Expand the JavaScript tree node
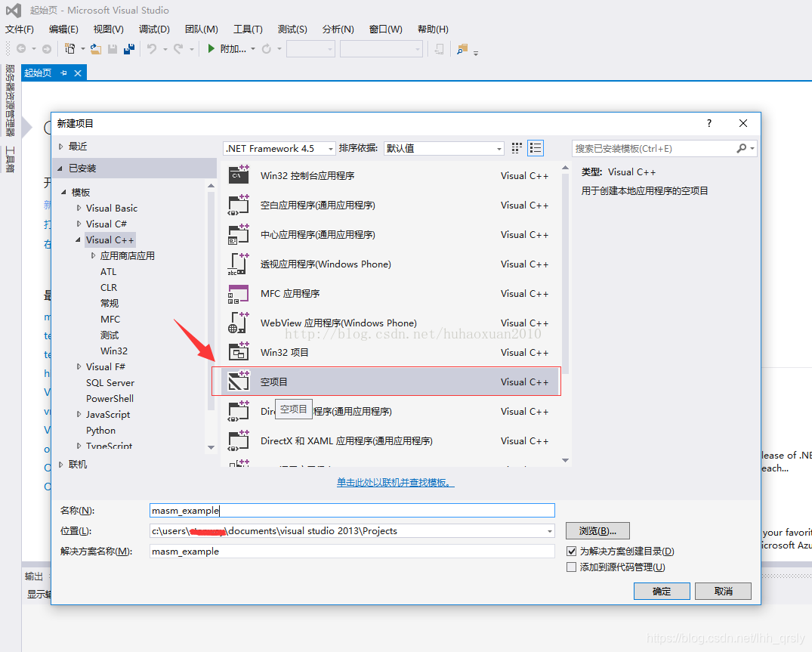Viewport: 812px width, 652px height. (79, 414)
